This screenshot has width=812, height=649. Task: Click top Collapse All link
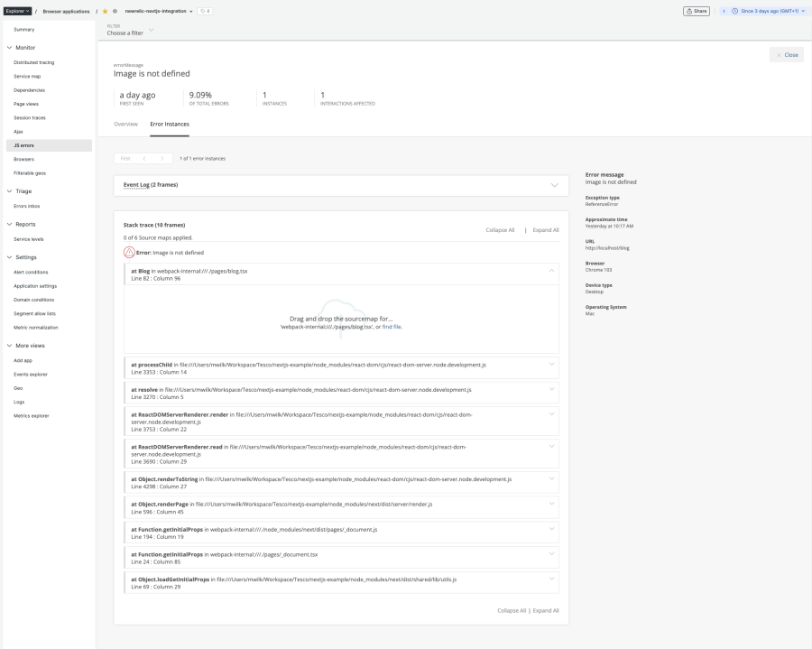pyautogui.click(x=500, y=230)
